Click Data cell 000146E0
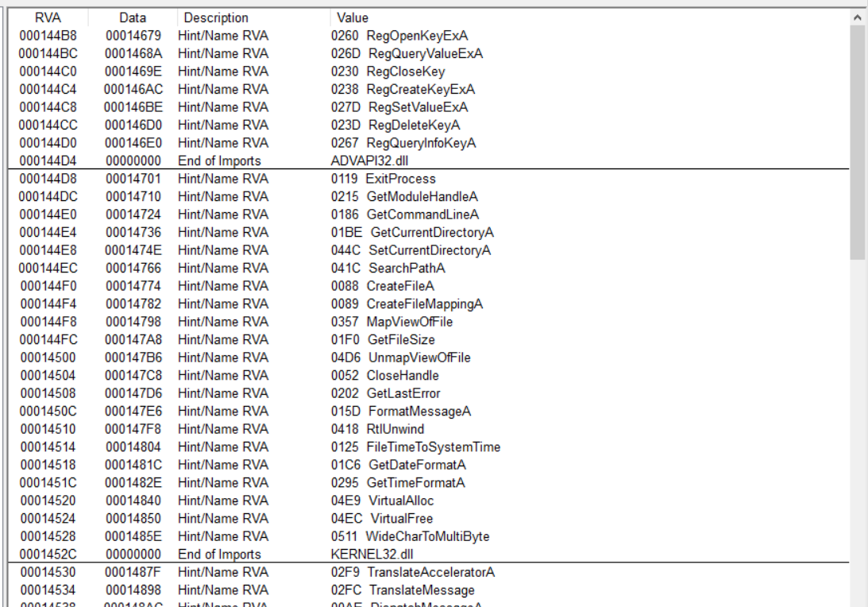This screenshot has width=868, height=607. 133,143
